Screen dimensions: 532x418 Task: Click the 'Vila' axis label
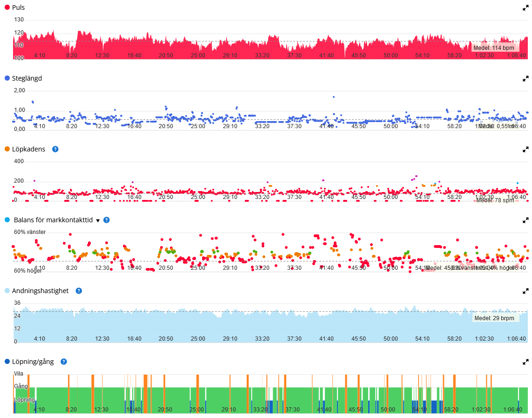tap(19, 374)
